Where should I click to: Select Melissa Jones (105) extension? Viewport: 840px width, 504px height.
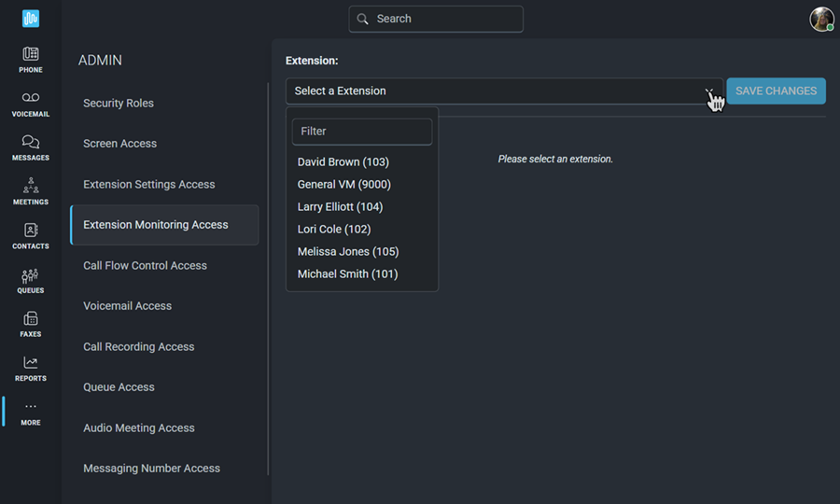pos(348,252)
